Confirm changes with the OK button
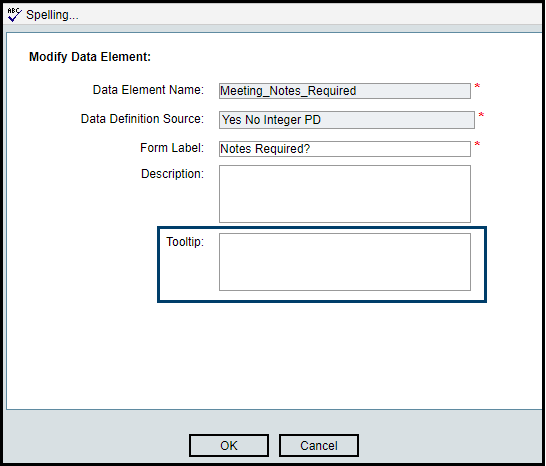The width and height of the screenshot is (546, 466). pos(229,445)
